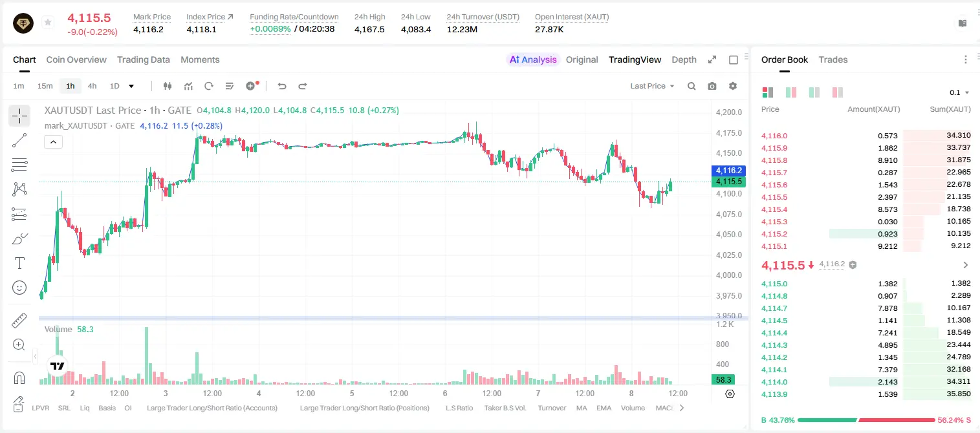Open the 0.1 price grouping dropdown
Screen dimensions: 980x433
point(959,92)
